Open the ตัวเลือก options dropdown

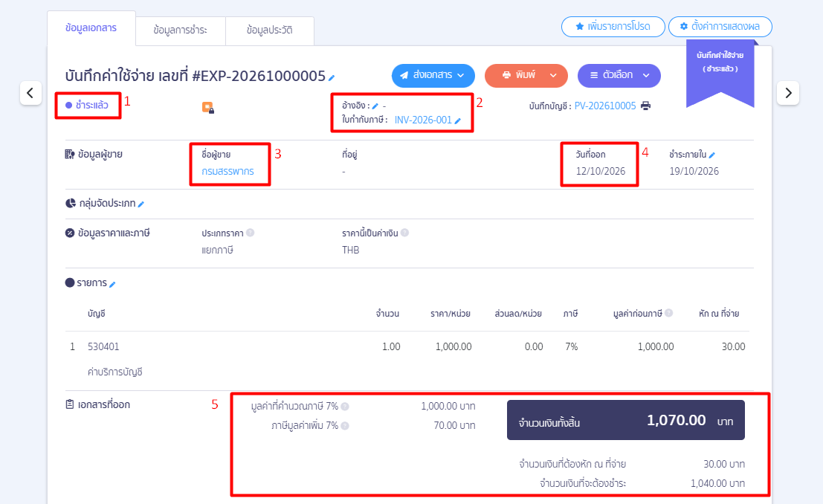619,76
